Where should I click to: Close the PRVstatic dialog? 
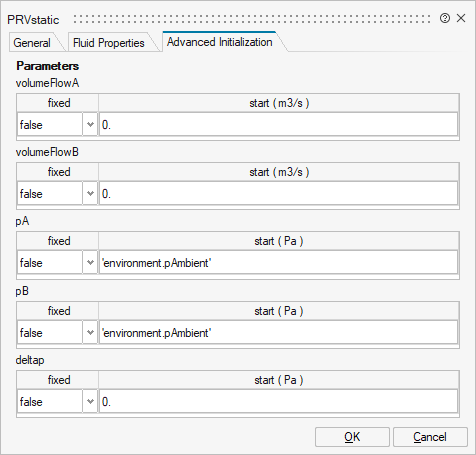click(x=461, y=18)
